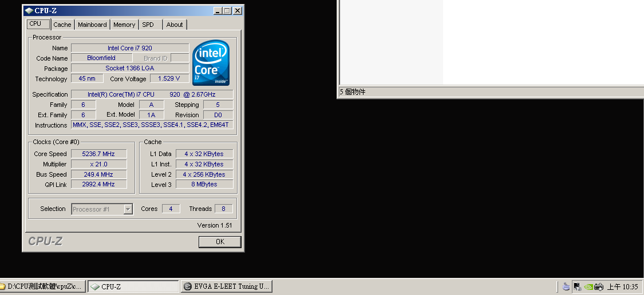Click the Code Name value 'Bloomfield'
Screen dimensions: 644x295
pyautogui.click(x=101, y=58)
